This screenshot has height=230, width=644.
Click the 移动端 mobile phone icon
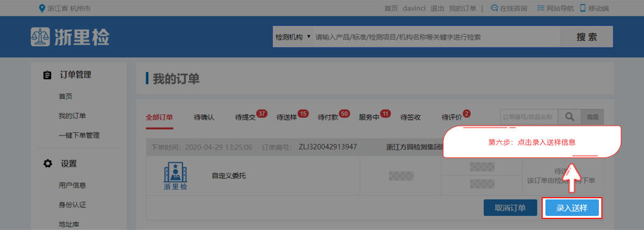tap(582, 8)
